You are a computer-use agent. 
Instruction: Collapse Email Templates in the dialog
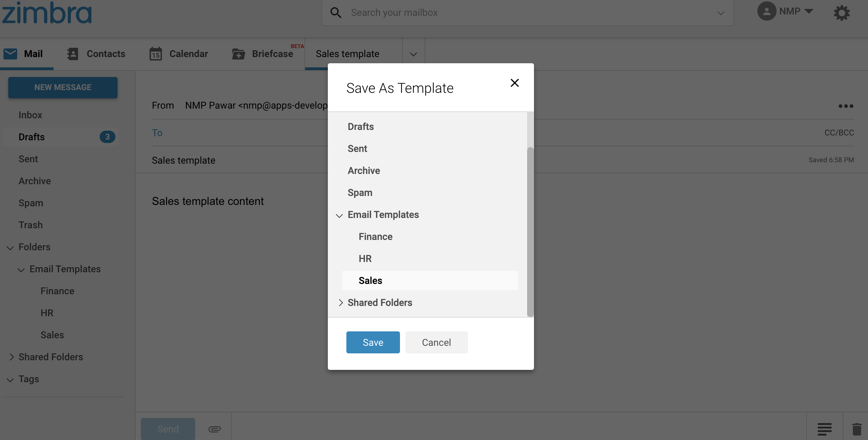pyautogui.click(x=340, y=216)
